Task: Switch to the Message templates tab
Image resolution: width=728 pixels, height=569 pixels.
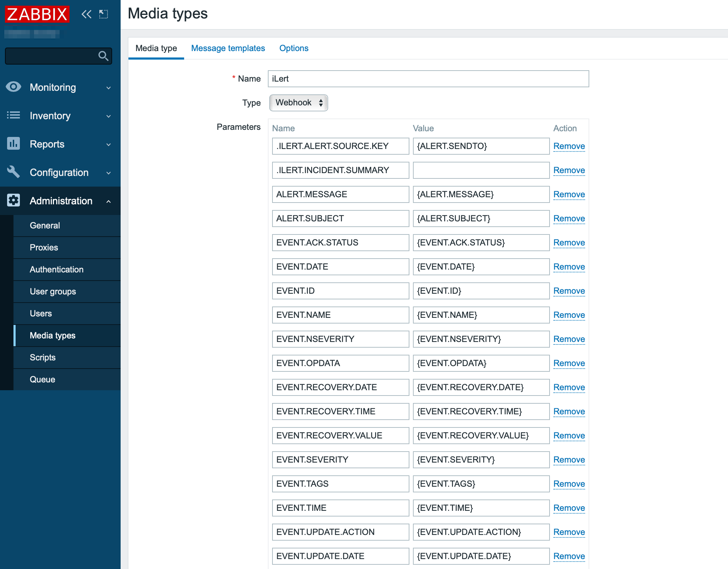Action: point(228,48)
